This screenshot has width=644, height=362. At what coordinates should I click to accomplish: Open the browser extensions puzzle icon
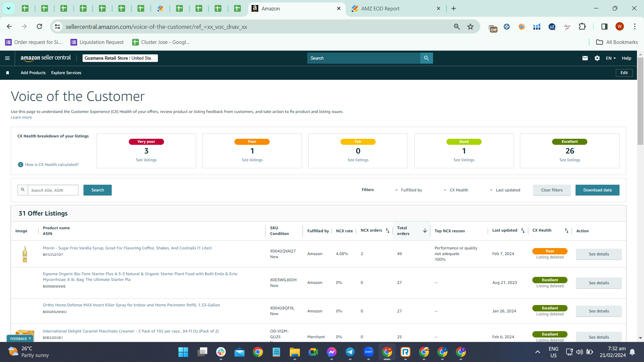[582, 26]
